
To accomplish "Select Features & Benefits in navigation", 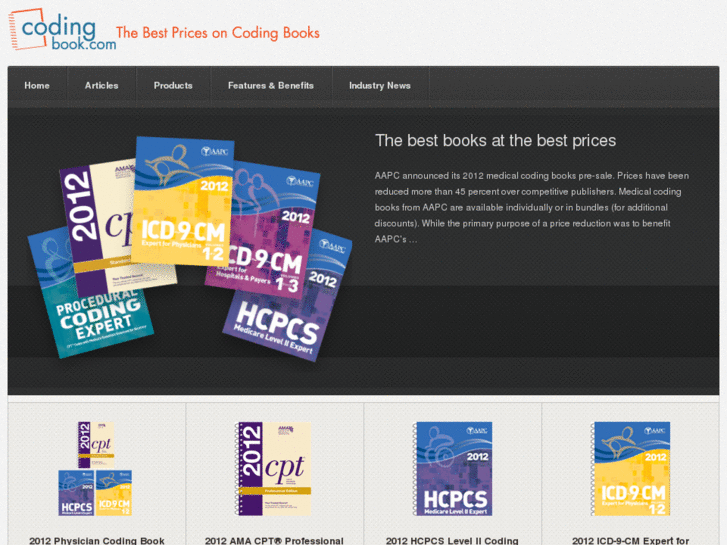I will [271, 86].
